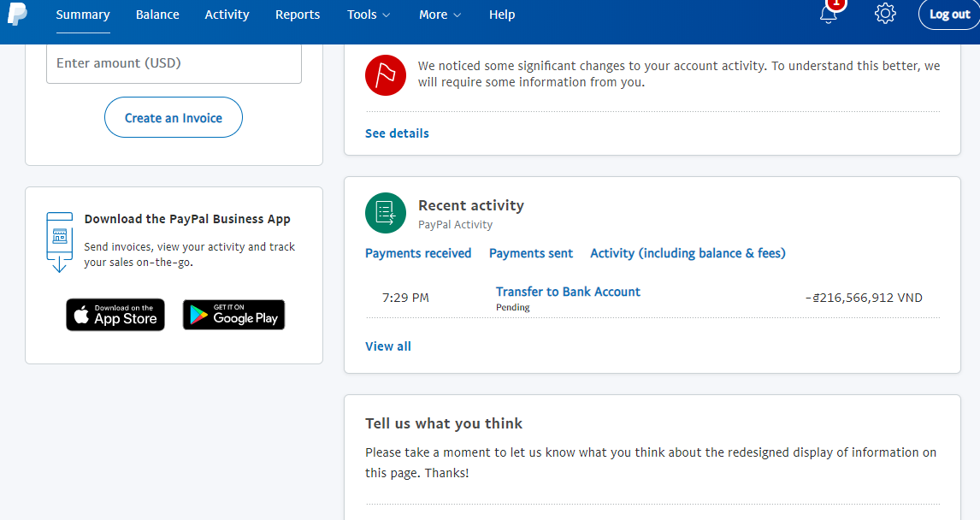Open the See details link
The width and height of the screenshot is (980, 520).
click(x=397, y=133)
